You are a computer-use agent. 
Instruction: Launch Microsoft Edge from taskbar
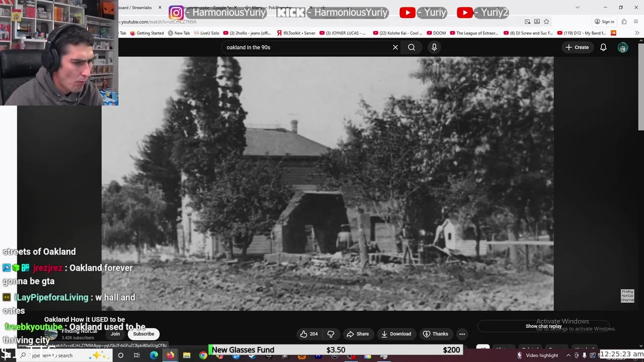pos(153,355)
